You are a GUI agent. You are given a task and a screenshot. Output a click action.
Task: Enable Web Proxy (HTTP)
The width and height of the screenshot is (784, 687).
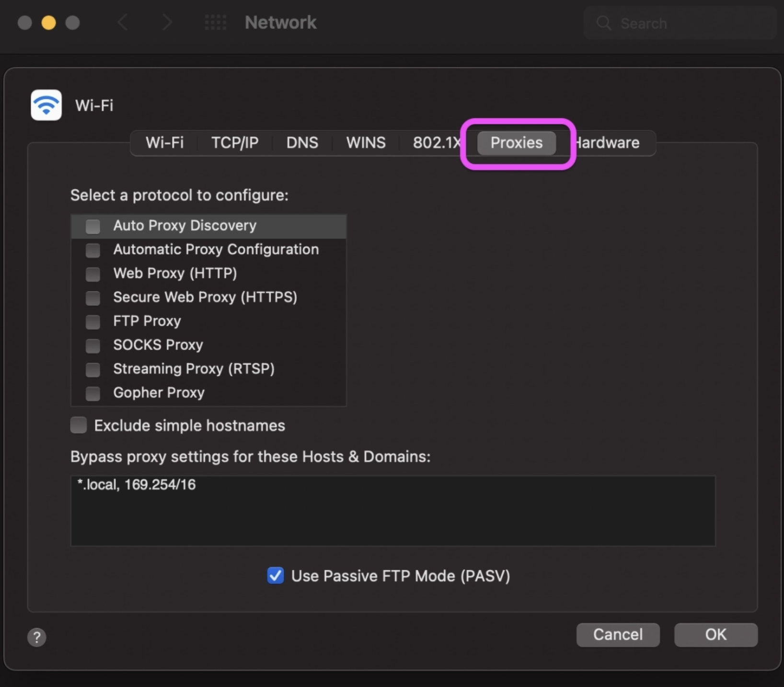pos(92,274)
